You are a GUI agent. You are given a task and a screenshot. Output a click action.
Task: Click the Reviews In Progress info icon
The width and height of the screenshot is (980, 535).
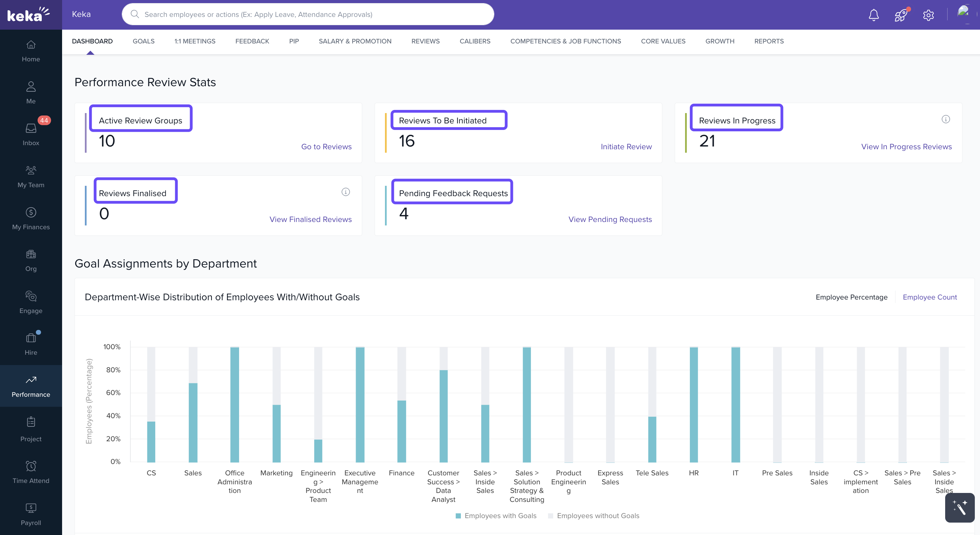tap(946, 119)
